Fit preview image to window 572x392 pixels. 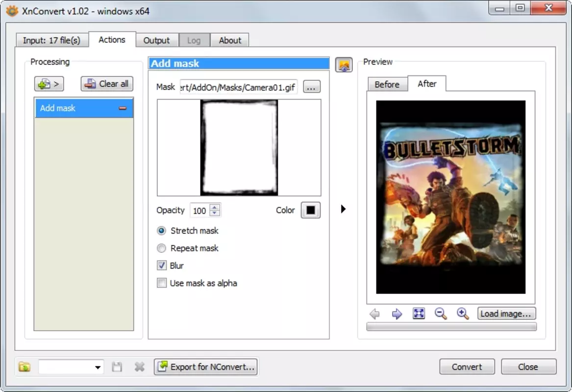pyautogui.click(x=419, y=313)
